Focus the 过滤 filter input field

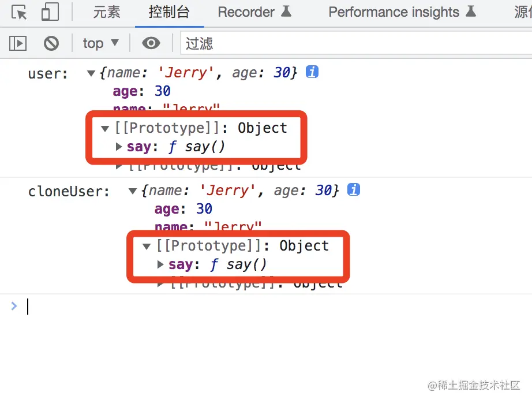tap(356, 43)
